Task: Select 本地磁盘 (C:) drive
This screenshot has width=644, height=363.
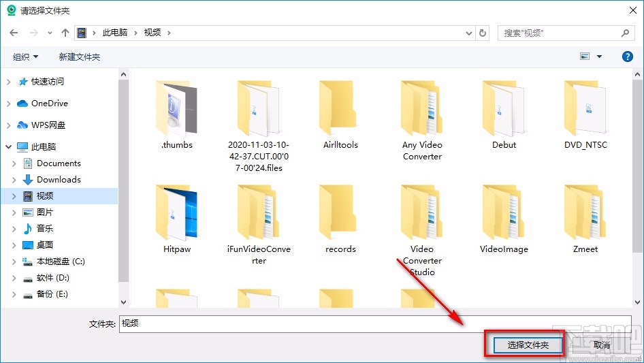Action: [61, 262]
